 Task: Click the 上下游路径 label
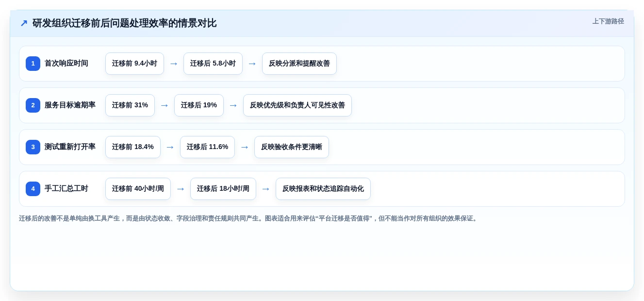608,21
